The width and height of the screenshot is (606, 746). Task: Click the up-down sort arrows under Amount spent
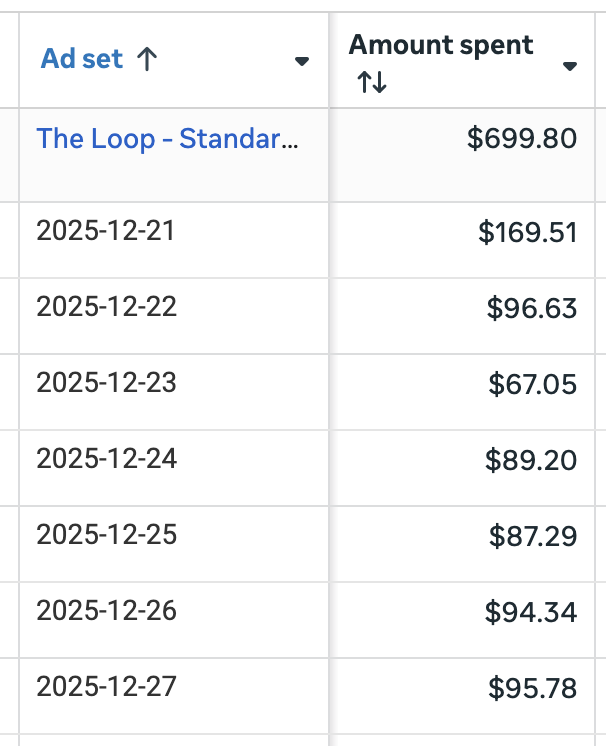click(x=371, y=83)
